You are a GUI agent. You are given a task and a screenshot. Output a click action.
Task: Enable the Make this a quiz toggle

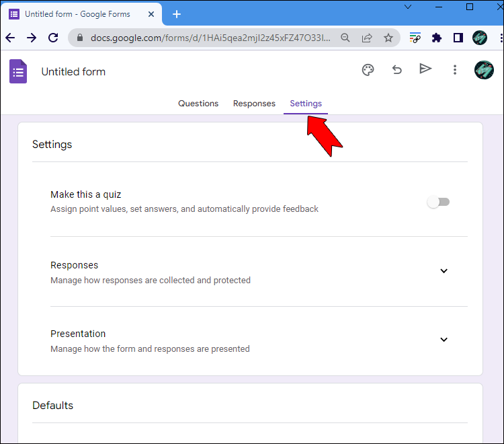[x=438, y=202]
